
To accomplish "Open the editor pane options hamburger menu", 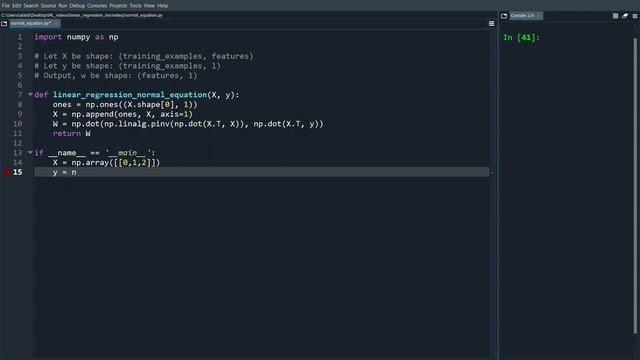I will pos(491,24).
